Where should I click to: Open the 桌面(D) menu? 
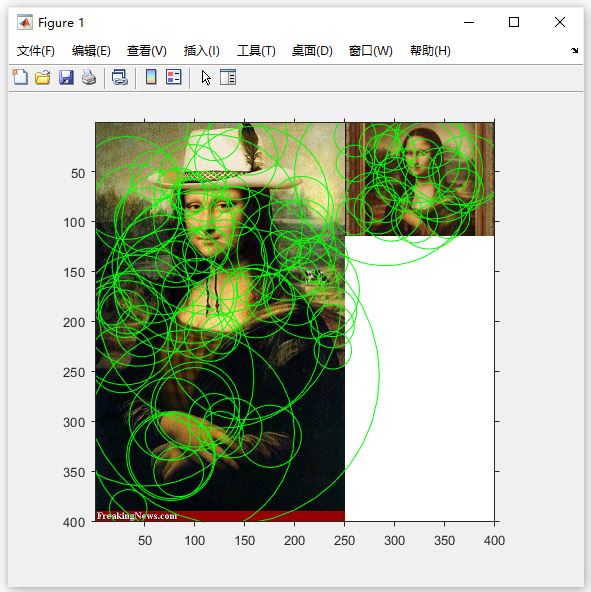[x=312, y=51]
